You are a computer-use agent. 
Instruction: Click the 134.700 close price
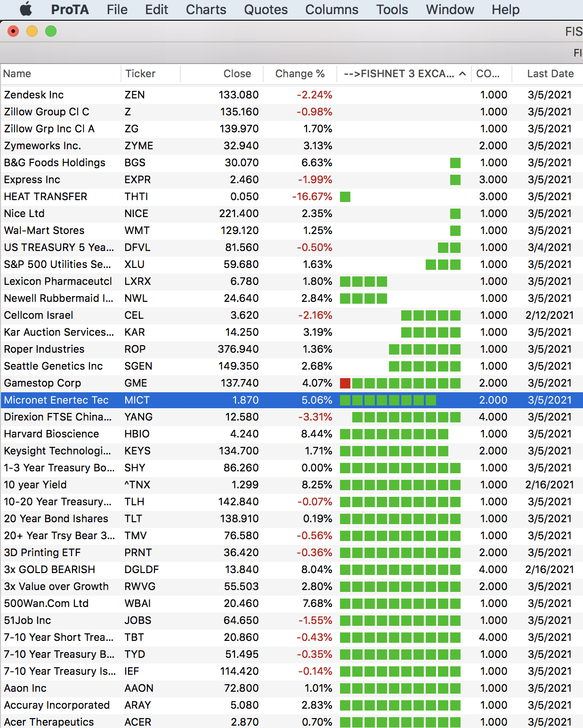click(239, 451)
